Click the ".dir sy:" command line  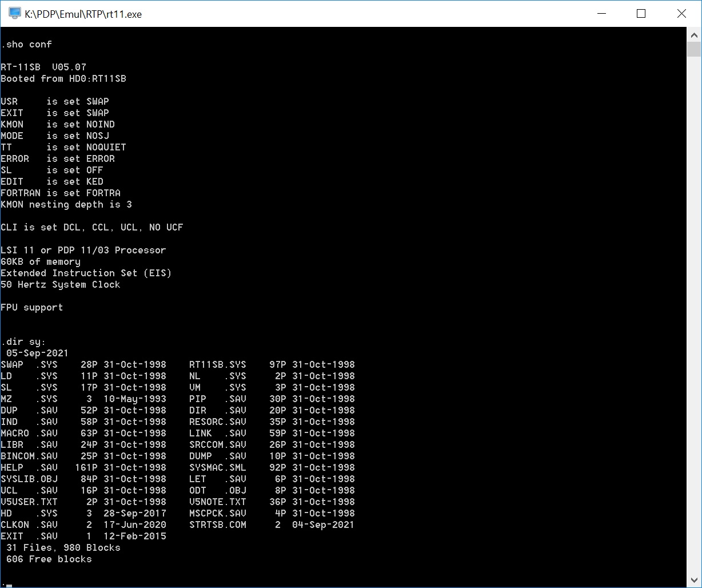[x=23, y=341]
